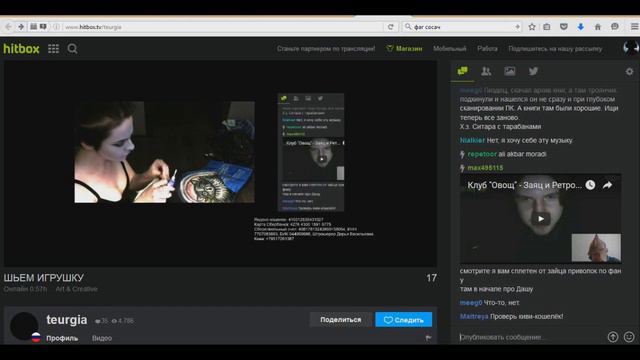This screenshot has height=360, width=640.
Task: Go to browser home page icon
Action: click(598, 27)
